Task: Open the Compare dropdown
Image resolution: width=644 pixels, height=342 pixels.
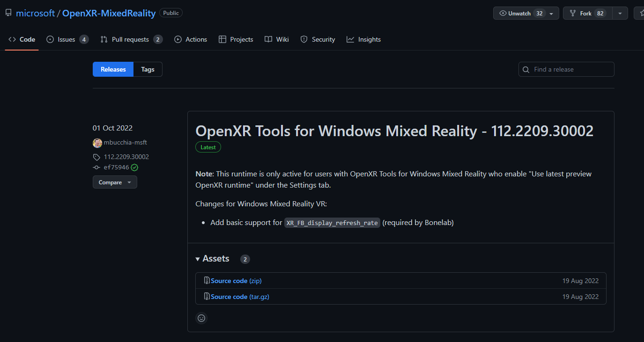Action: [x=115, y=182]
